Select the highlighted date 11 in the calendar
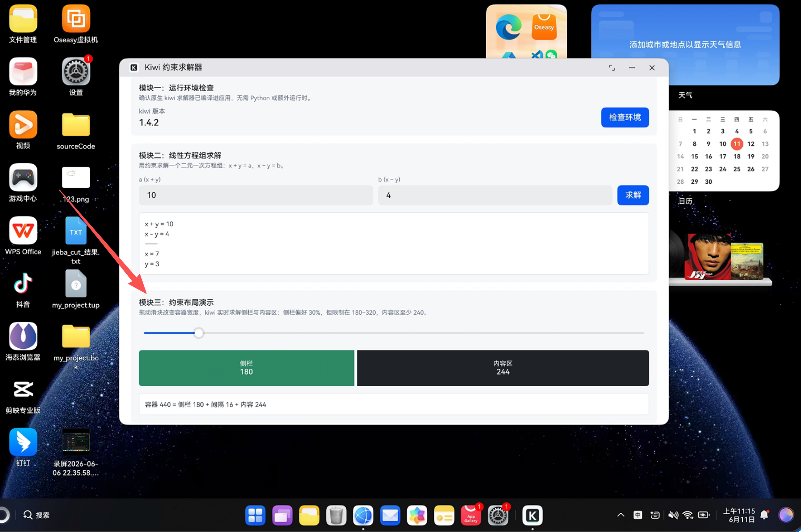Image resolution: width=801 pixels, height=532 pixels. tap(737, 144)
